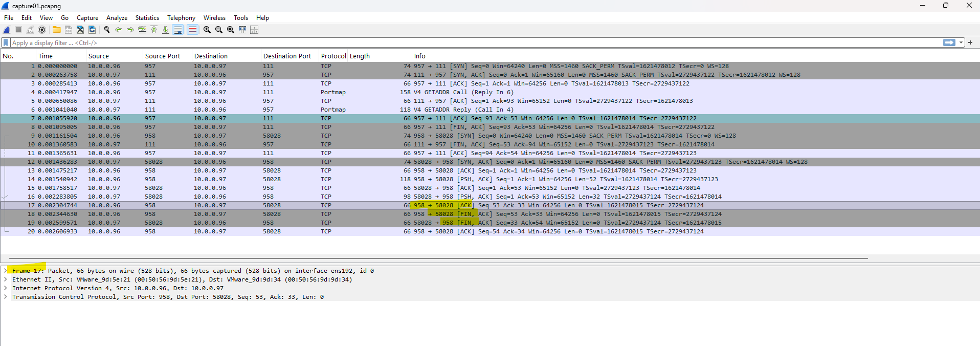Expand Internet Protocol Version 4 row
The height and width of the screenshot is (346, 980).
(6, 288)
